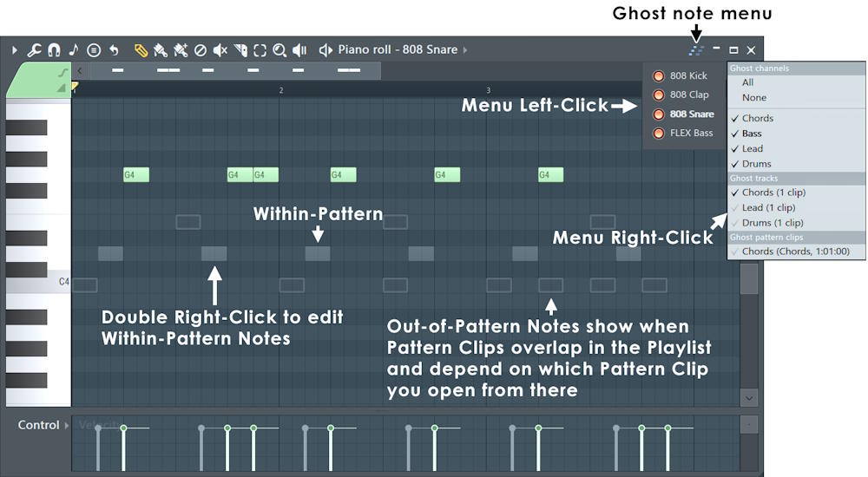868x477 pixels.
Task: Select the delete tool icon
Action: [x=201, y=50]
